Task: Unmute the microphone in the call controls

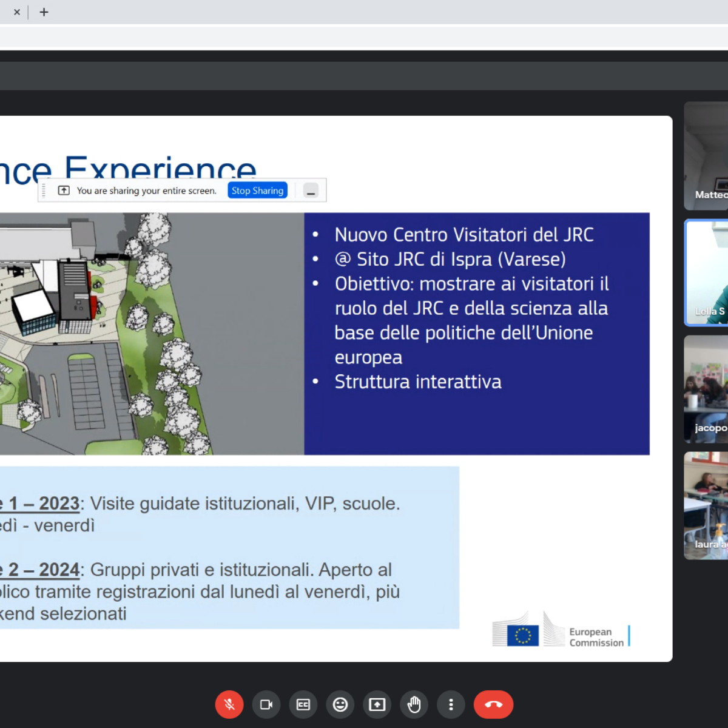Action: click(x=229, y=704)
